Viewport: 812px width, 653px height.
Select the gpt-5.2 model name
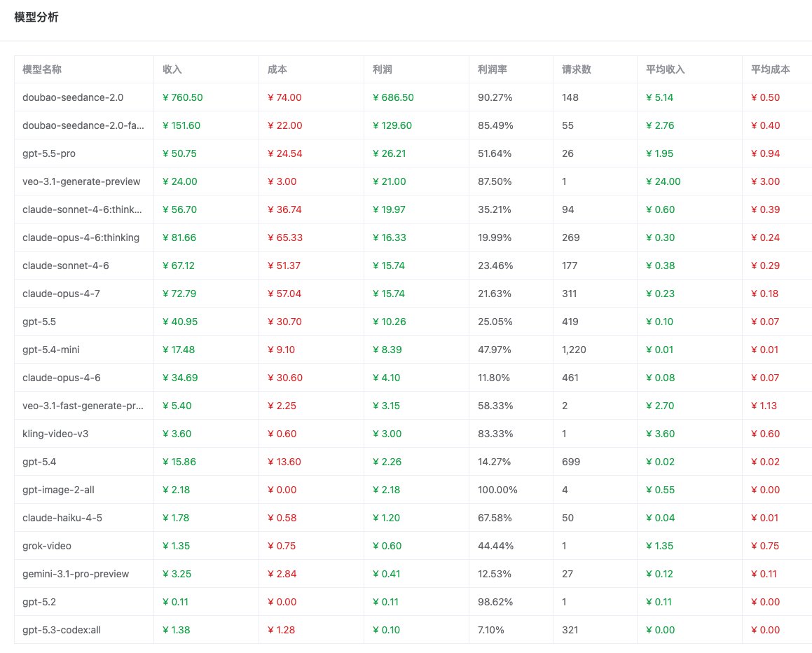pos(39,602)
